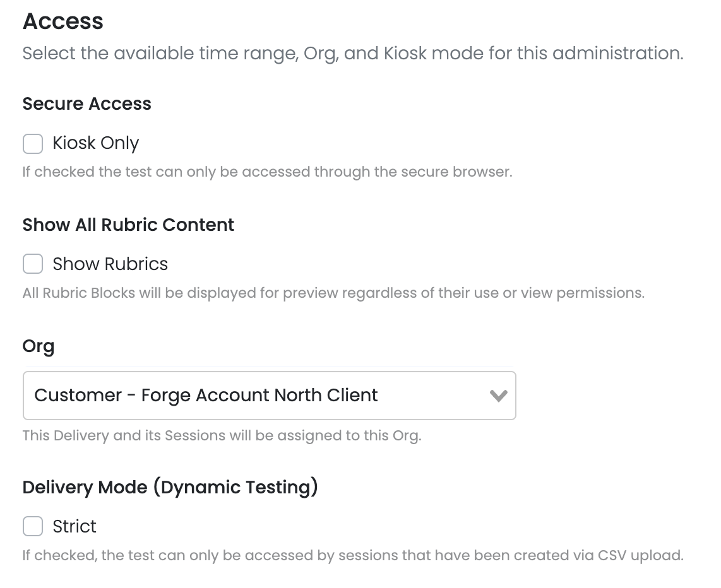Click 'Customer - Forge Account North Client' value

point(206,396)
